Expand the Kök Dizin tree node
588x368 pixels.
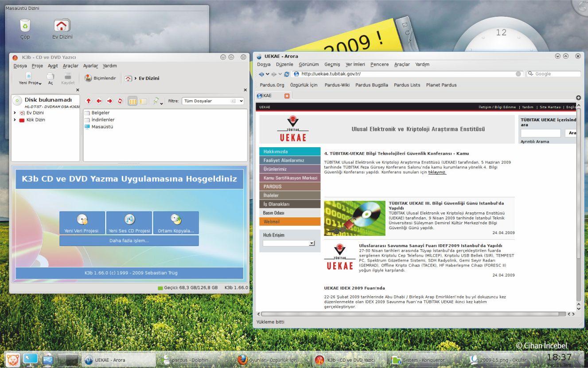(15, 120)
